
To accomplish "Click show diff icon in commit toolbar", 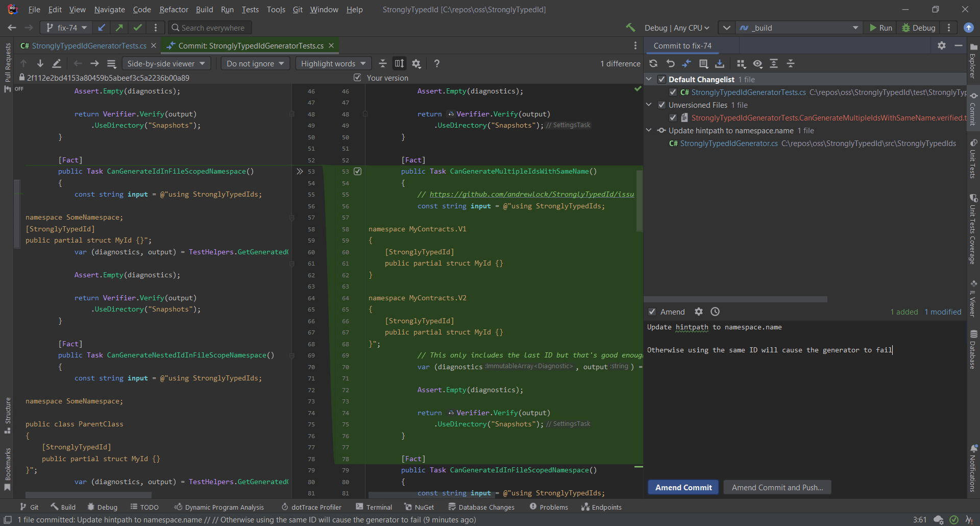I will point(687,63).
